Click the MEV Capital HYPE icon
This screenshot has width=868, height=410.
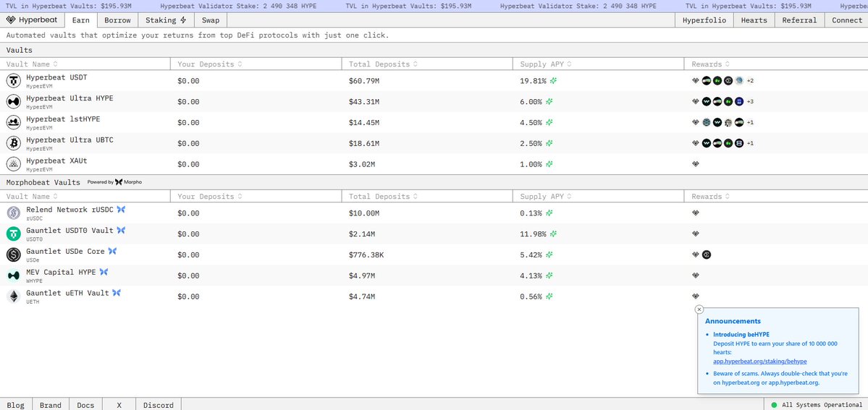(x=14, y=276)
